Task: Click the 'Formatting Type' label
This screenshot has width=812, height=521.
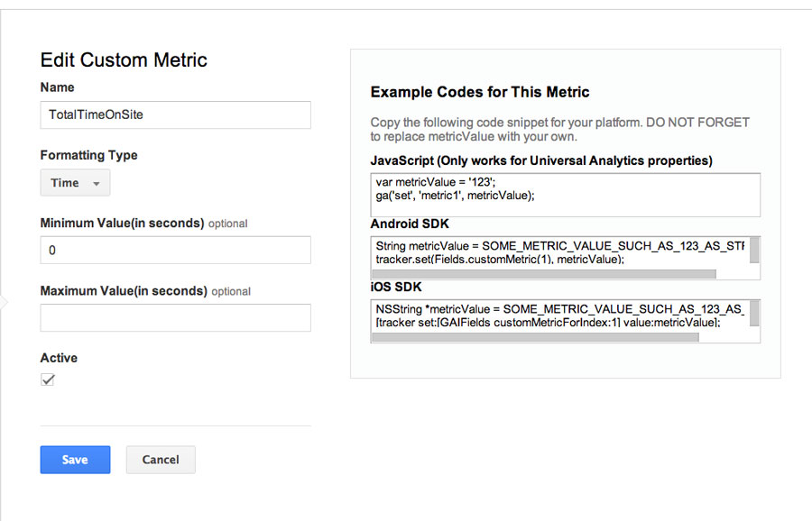Action: (89, 155)
